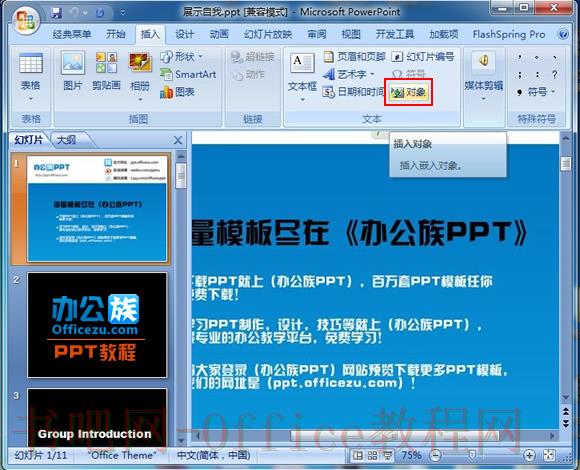Image resolution: width=580 pixels, height=470 pixels.
Task: Open the 形状 shapes gallery
Action: point(182,57)
